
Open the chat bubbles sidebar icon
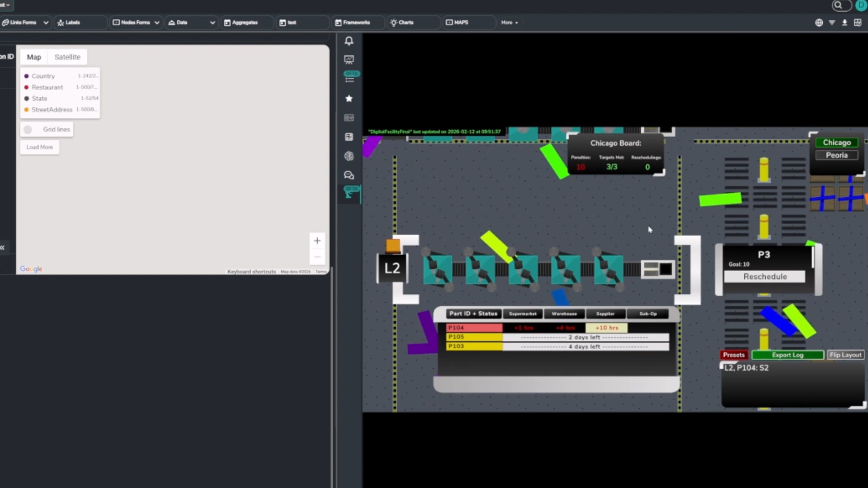click(349, 176)
